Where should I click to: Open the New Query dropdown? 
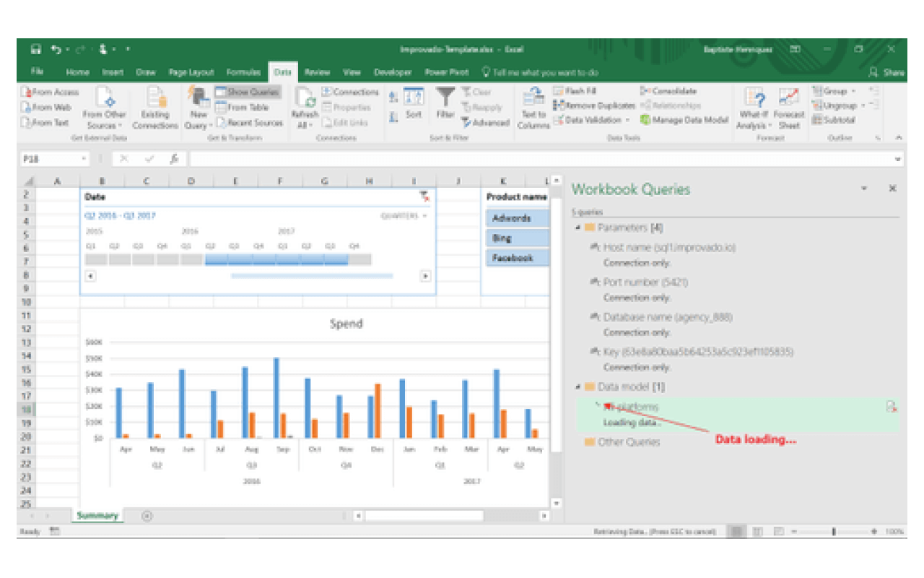click(x=199, y=108)
